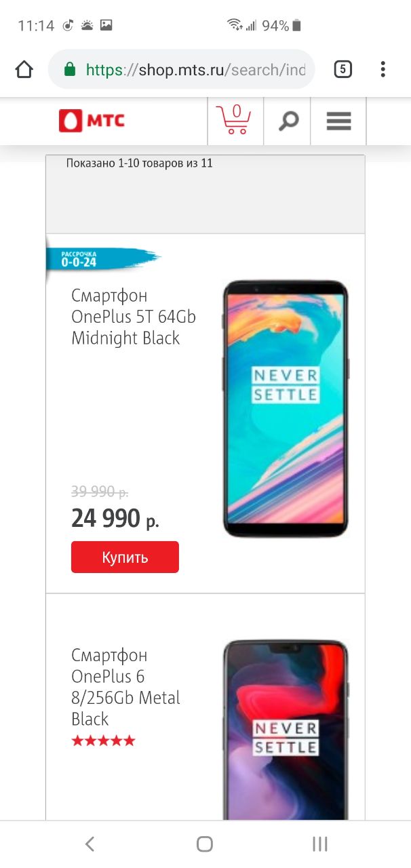The image size is (411, 868).
Task: Tap the five-star rating for OnePlus 6
Action: [103, 741]
